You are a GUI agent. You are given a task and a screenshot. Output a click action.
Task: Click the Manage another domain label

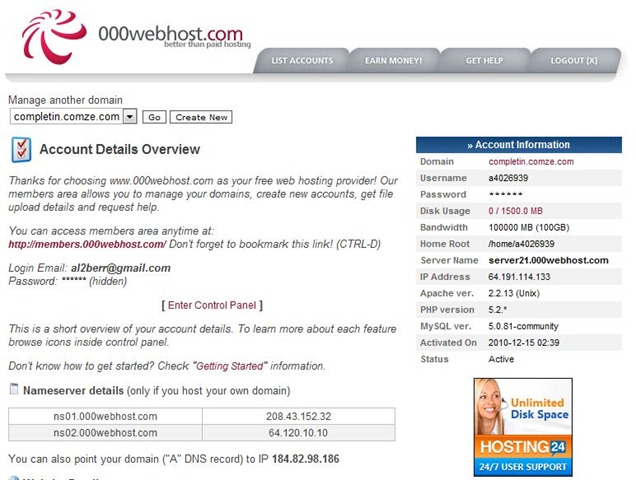point(65,100)
